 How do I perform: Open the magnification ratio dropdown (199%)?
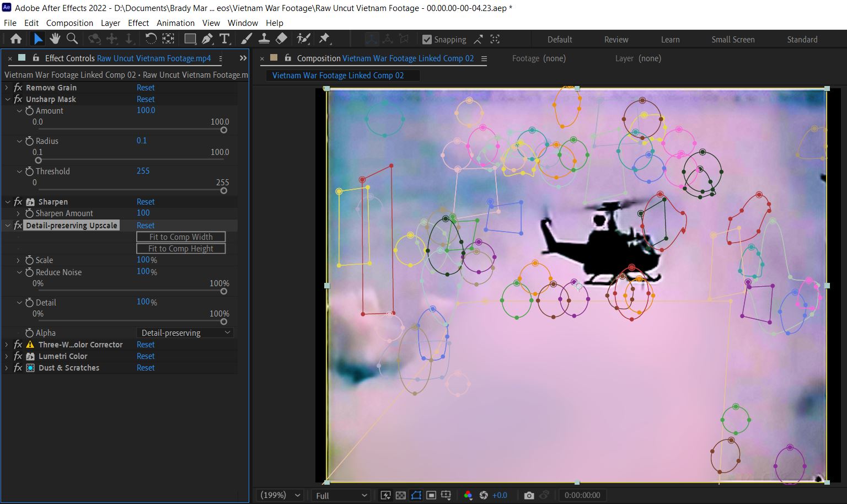[x=280, y=495]
